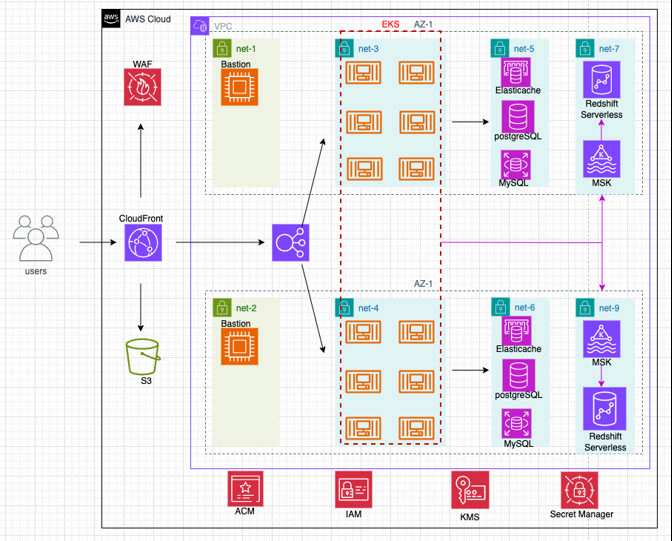Click the AWS Cloud logo icon
Screen dimensions: 672x541
[x=111, y=19]
